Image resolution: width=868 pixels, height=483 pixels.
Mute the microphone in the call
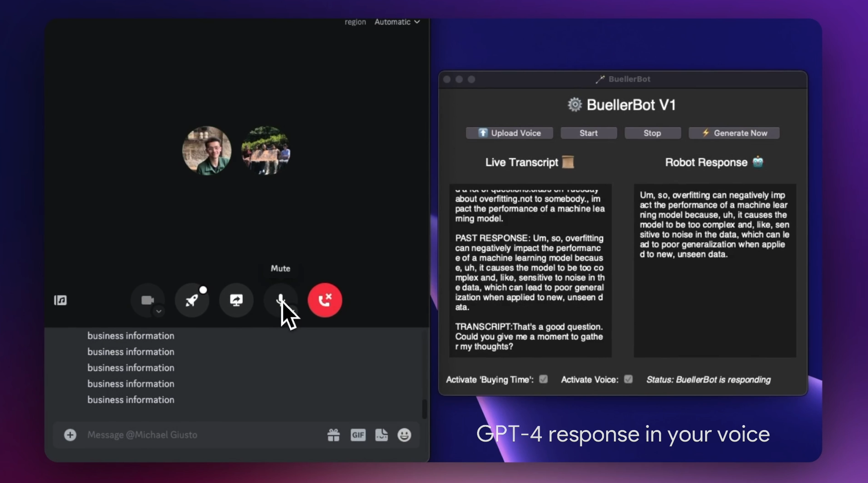(x=281, y=300)
